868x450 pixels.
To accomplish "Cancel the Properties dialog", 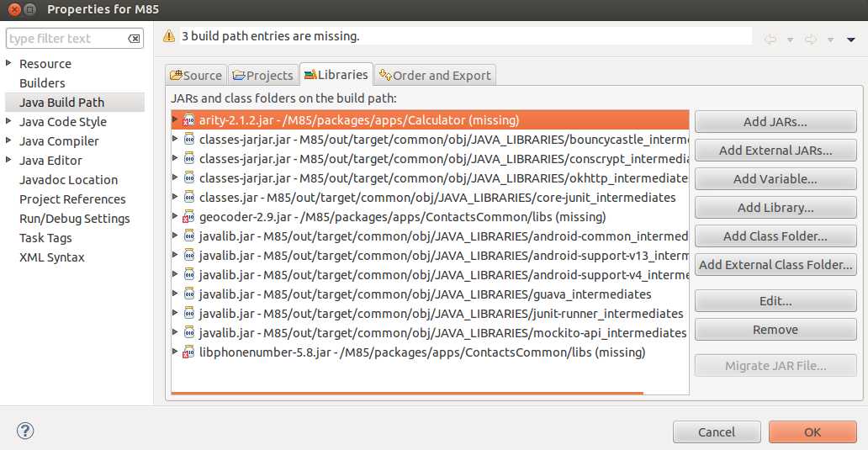I will coord(717,431).
